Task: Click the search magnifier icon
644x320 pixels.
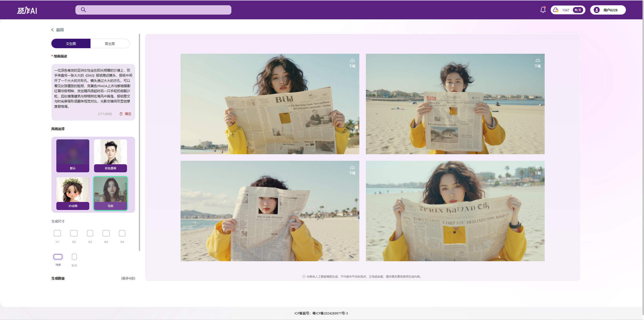Action: tap(83, 10)
